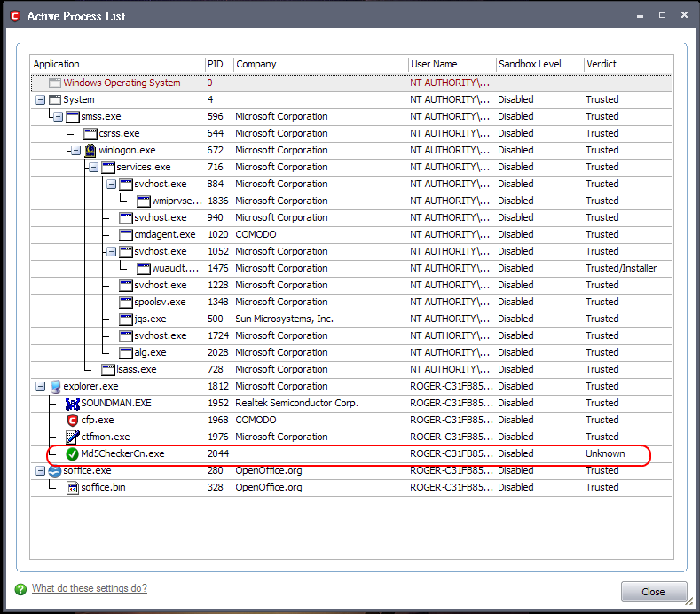Collapse the explorer.exe tree node
The image size is (700, 614).
[x=40, y=386]
